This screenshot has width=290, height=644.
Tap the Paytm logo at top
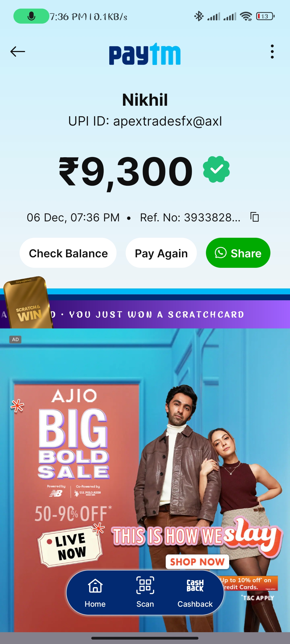pos(145,54)
